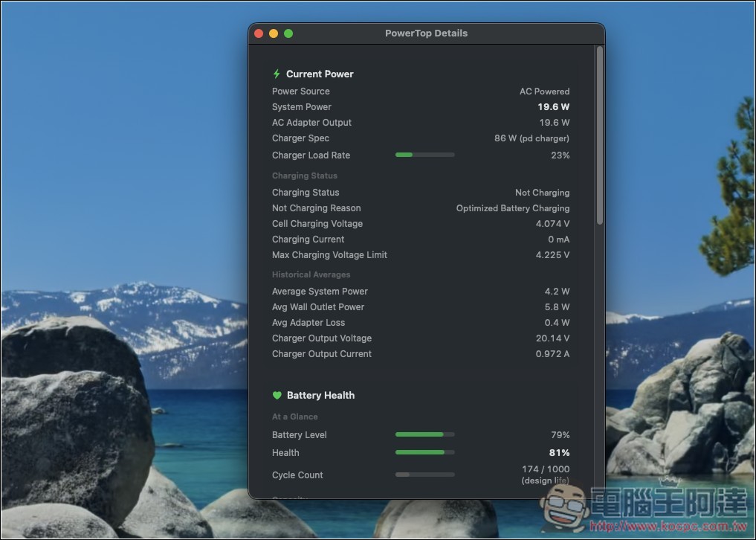Click the gray Charging Status subheading
This screenshot has width=756, height=540.
pos(305,176)
